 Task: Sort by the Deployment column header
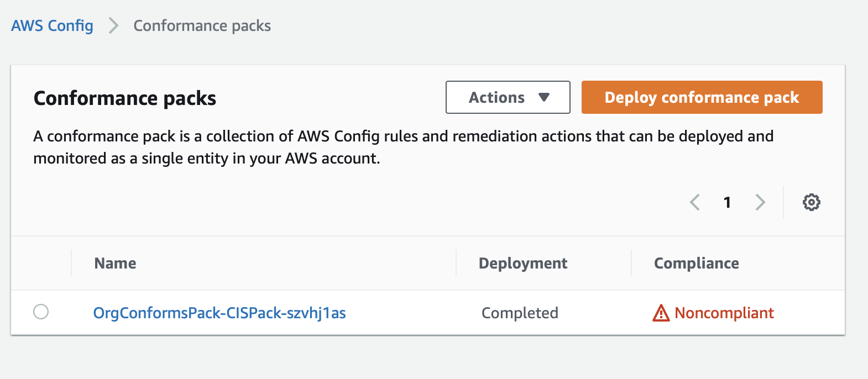tap(522, 264)
